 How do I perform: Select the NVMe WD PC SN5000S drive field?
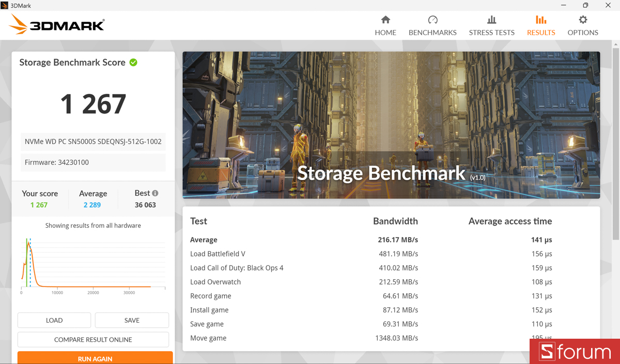(93, 141)
